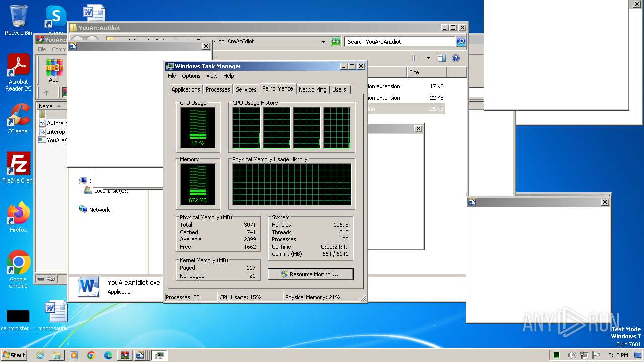This screenshot has height=362, width=644.
Task: Click the Resource Monitor button
Action: (x=310, y=274)
